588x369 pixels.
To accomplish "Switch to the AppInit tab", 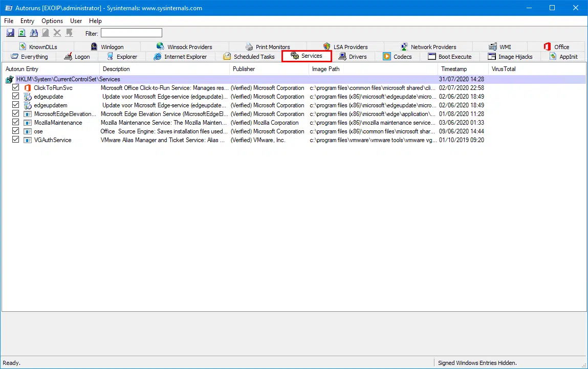I will [563, 57].
